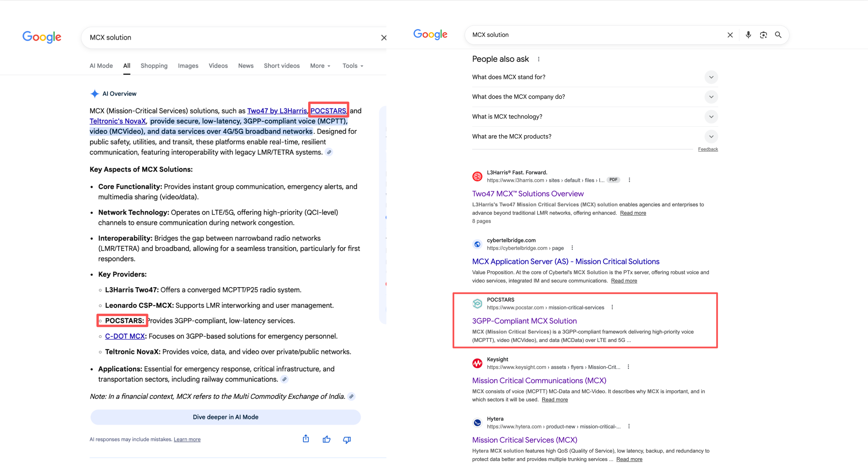Expand 'What does MCX stand for?'
The height and width of the screenshot is (475, 868).
click(711, 77)
